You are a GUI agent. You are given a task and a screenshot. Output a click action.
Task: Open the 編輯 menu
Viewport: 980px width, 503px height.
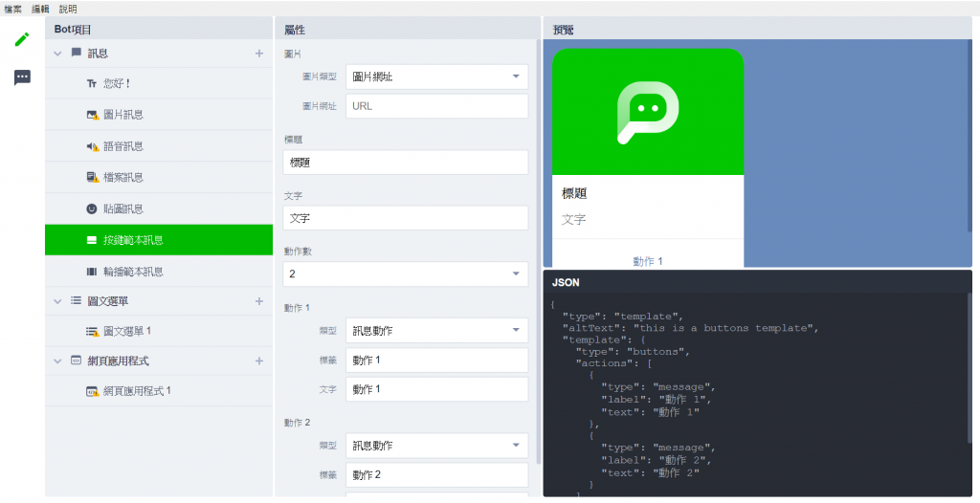[x=40, y=9]
